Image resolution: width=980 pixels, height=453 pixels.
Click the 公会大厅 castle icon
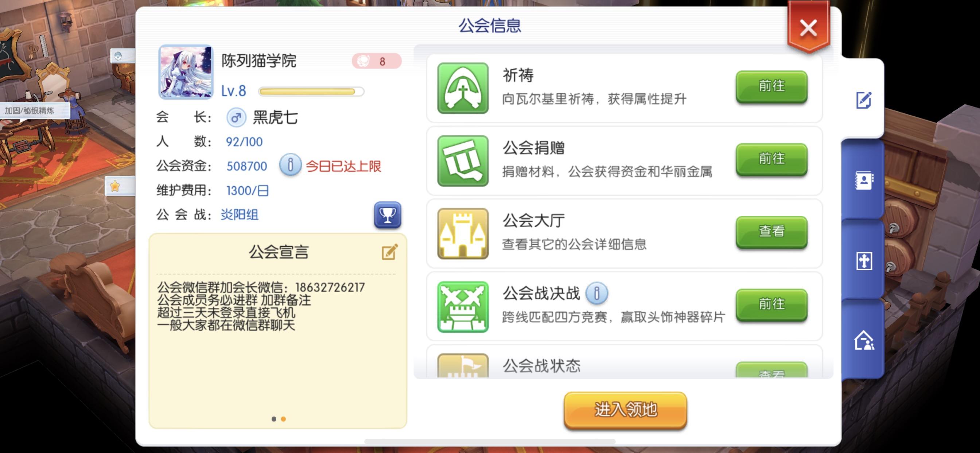(x=463, y=233)
